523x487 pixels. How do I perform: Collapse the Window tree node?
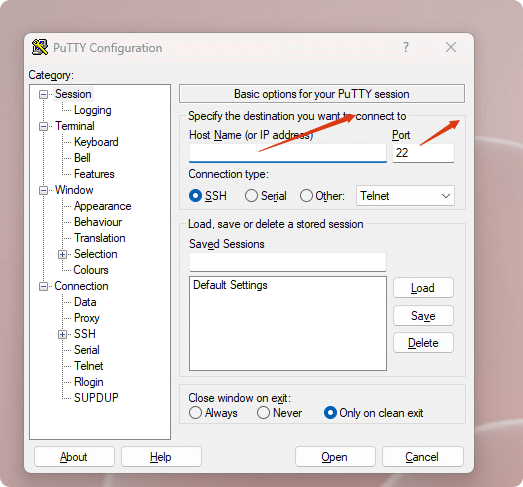pyautogui.click(x=43, y=190)
